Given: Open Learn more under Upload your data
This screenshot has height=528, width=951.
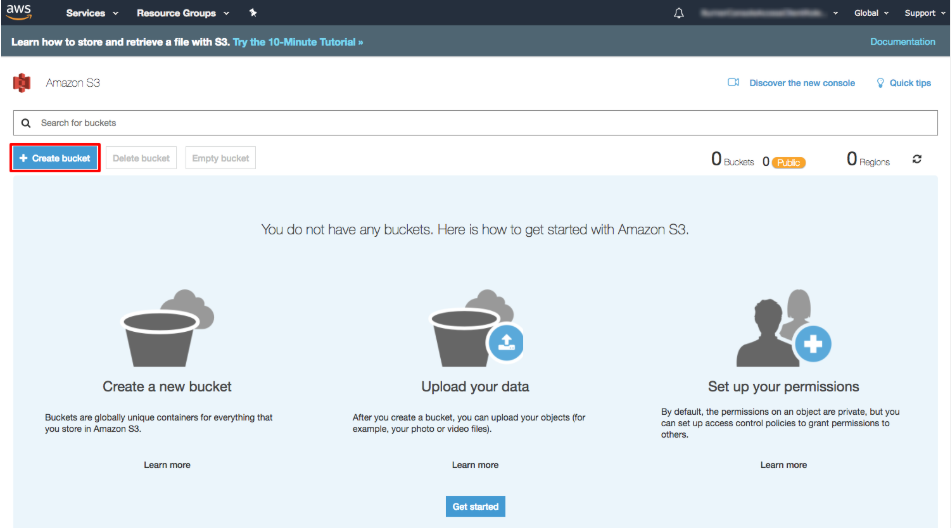Looking at the screenshot, I should 475,465.
